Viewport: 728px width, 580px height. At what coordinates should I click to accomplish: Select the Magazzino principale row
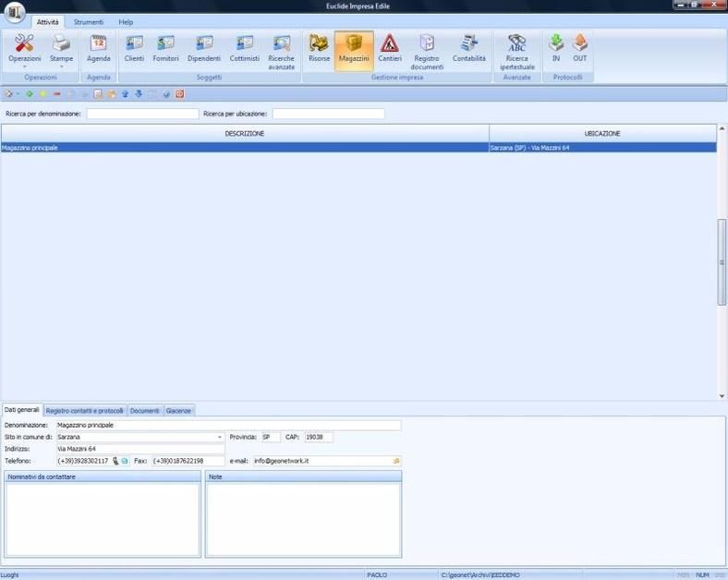[245, 148]
